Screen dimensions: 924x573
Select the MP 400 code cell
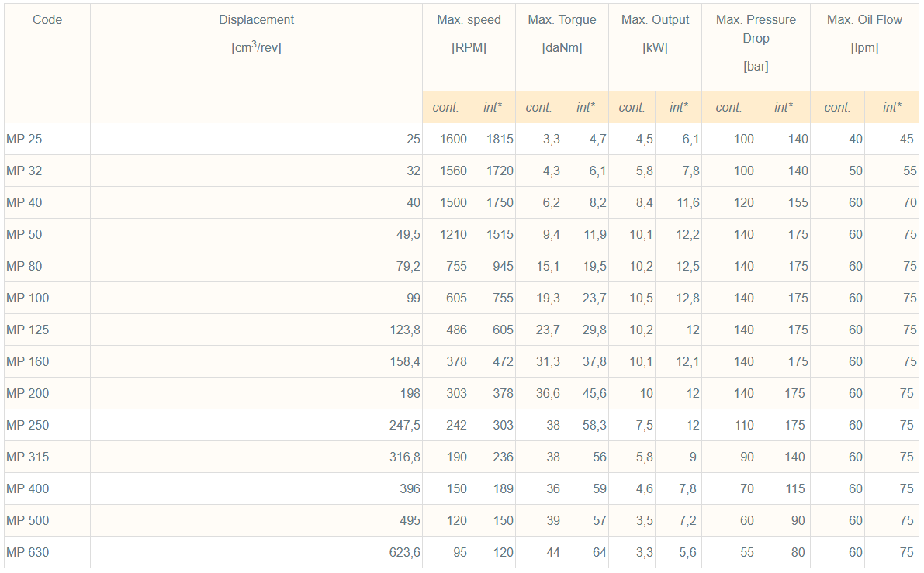28,489
